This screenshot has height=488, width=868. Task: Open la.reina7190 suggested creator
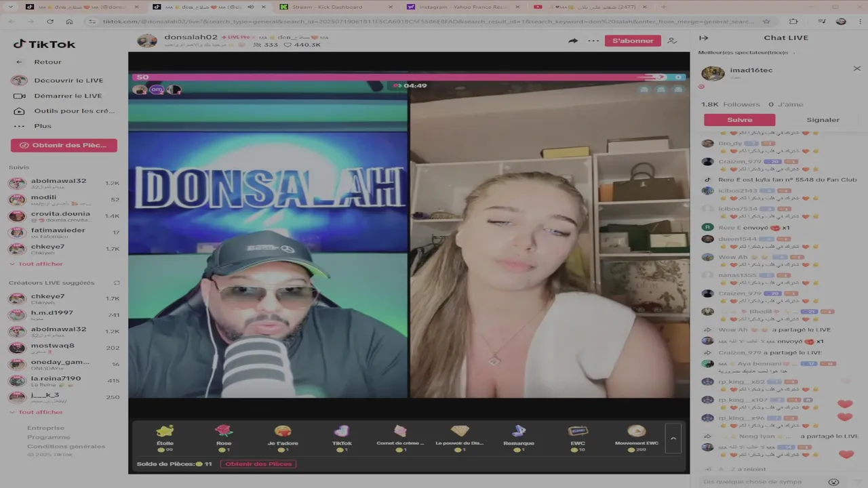click(x=64, y=381)
